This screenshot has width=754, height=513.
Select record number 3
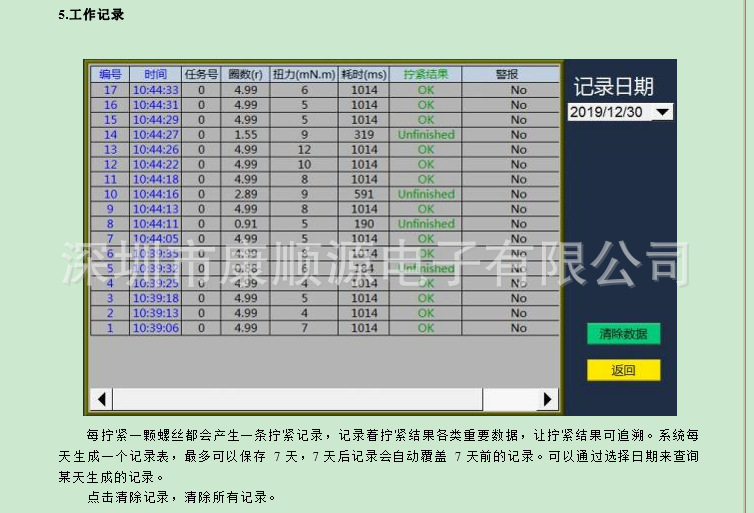(110, 298)
